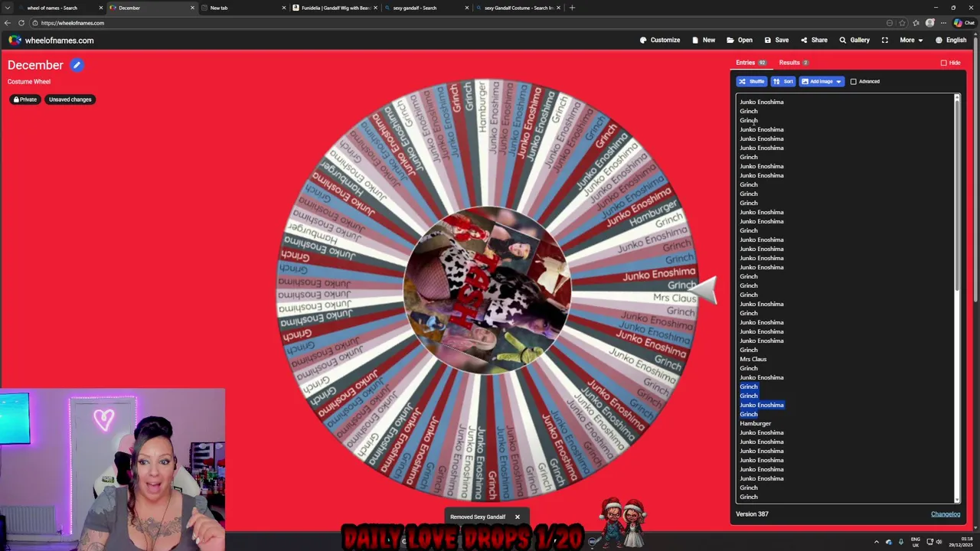Sort the entries list
The width and height of the screenshot is (980, 551).
click(x=782, y=81)
